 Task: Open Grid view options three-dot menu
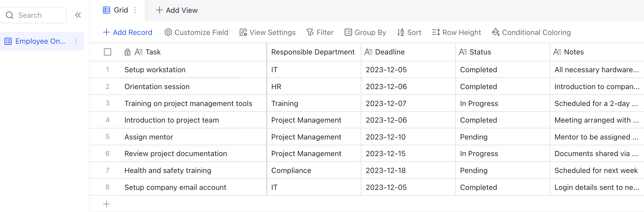coord(135,10)
